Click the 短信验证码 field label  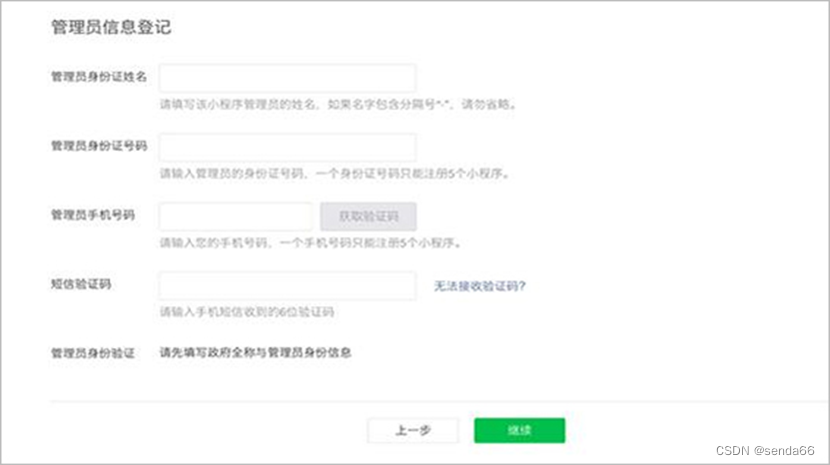[81, 284]
